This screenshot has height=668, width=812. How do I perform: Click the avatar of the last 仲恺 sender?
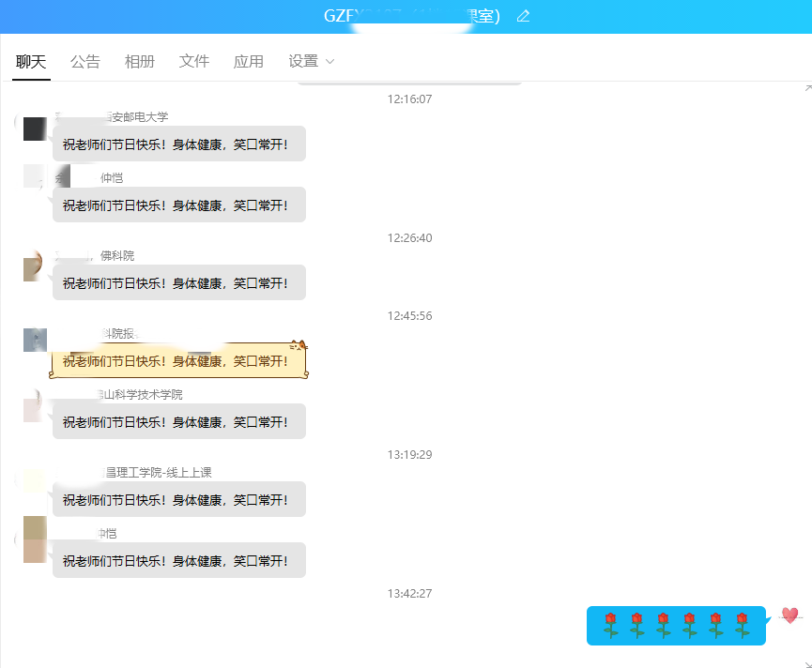point(35,539)
